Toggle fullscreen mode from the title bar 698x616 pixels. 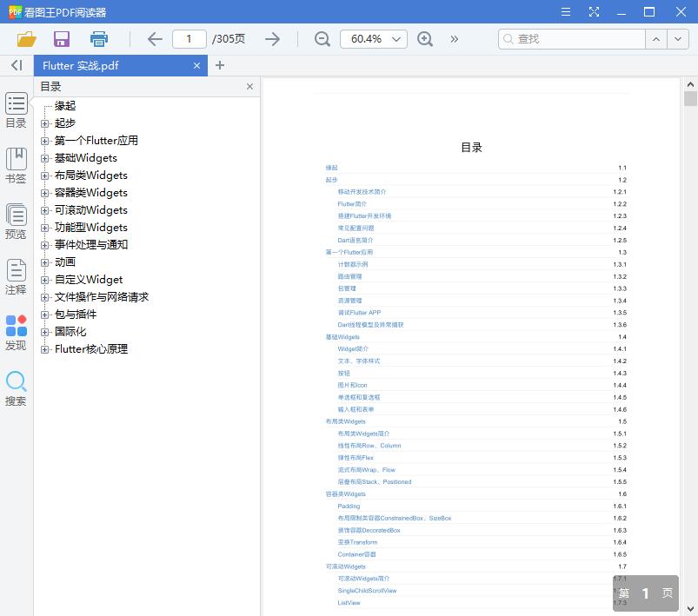tap(595, 11)
